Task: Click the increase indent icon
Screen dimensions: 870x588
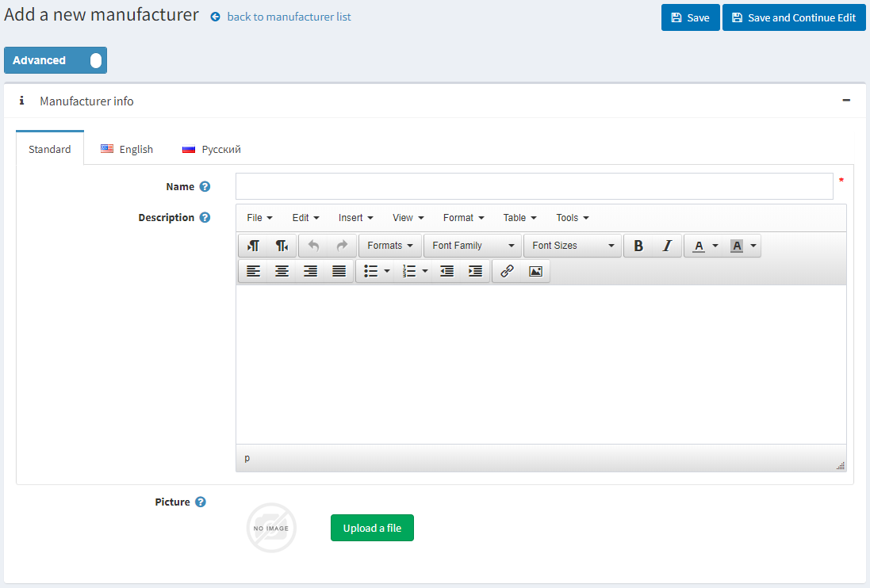Action: (475, 271)
